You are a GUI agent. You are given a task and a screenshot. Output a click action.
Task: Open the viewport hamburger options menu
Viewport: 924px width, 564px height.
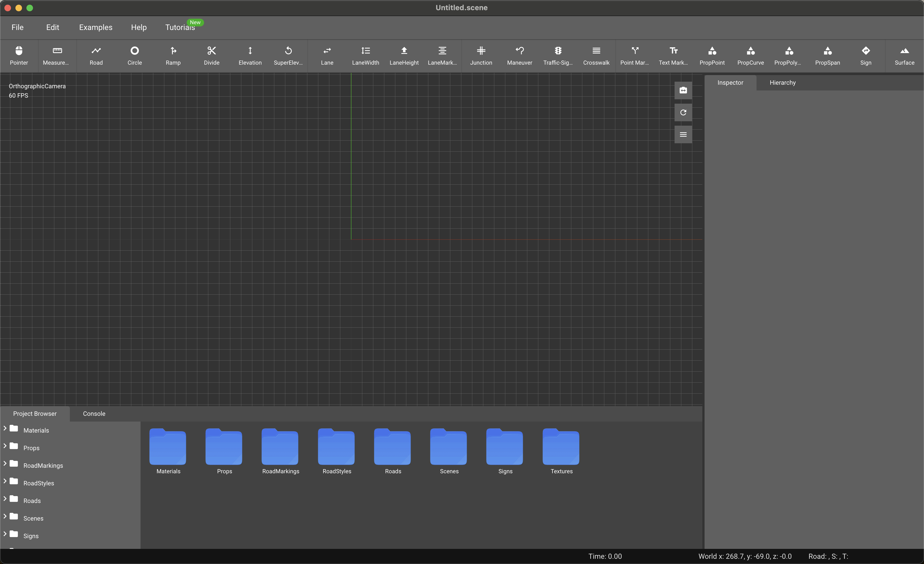[683, 135]
